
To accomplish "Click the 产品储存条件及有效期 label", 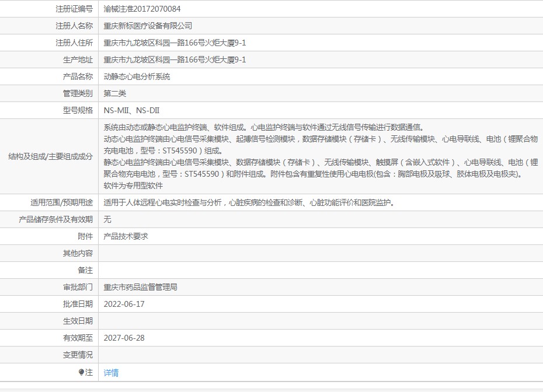I will pos(55,220).
